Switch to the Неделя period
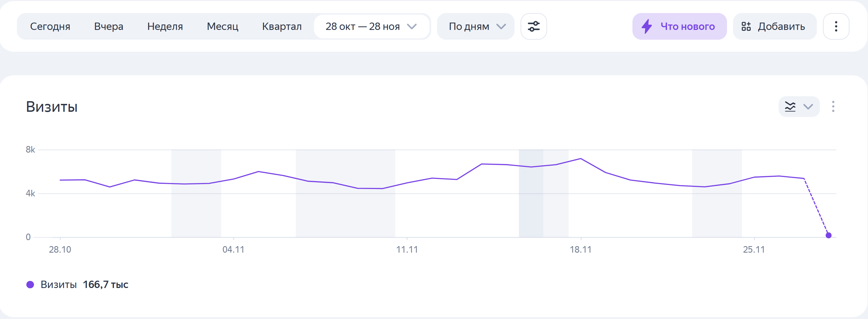868x319 pixels. (x=165, y=26)
